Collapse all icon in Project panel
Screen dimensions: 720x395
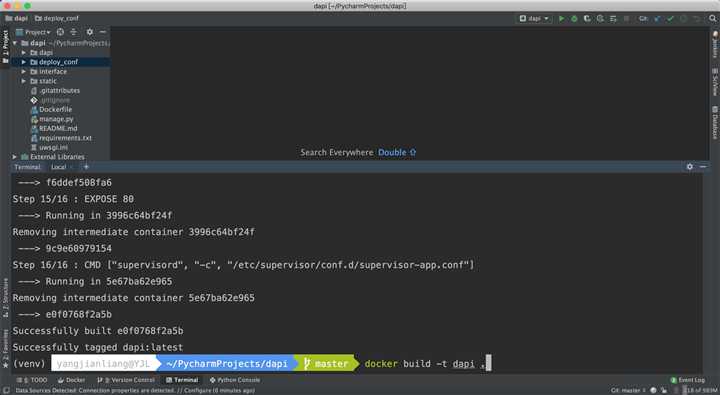[x=73, y=32]
